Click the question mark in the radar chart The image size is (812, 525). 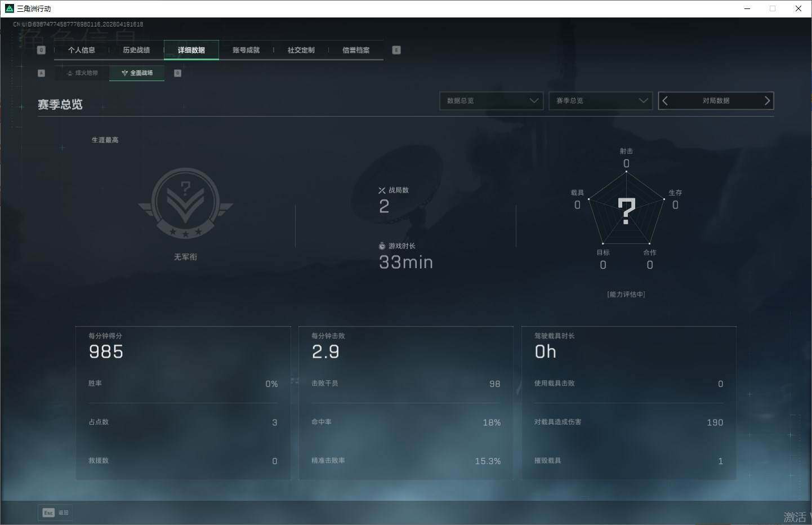click(626, 211)
